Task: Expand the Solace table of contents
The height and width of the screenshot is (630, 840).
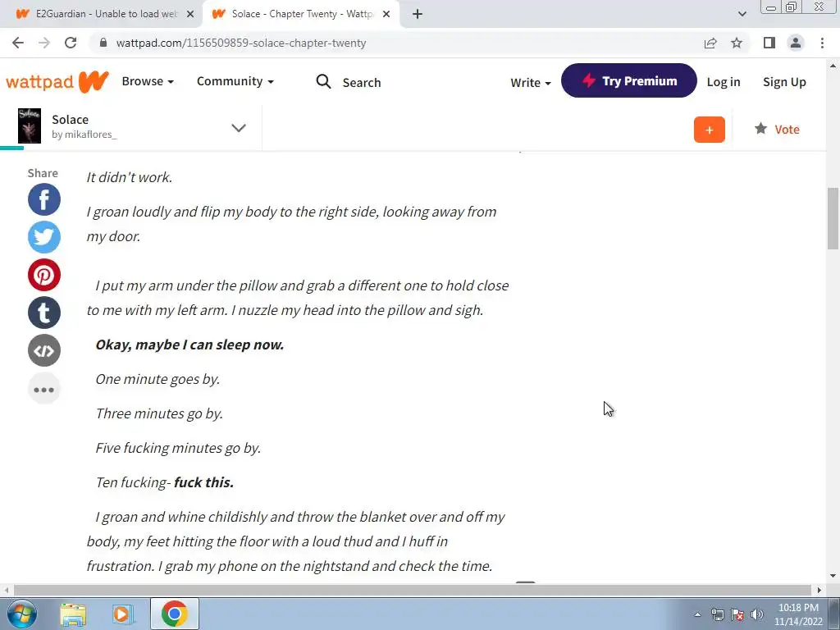Action: [x=239, y=127]
